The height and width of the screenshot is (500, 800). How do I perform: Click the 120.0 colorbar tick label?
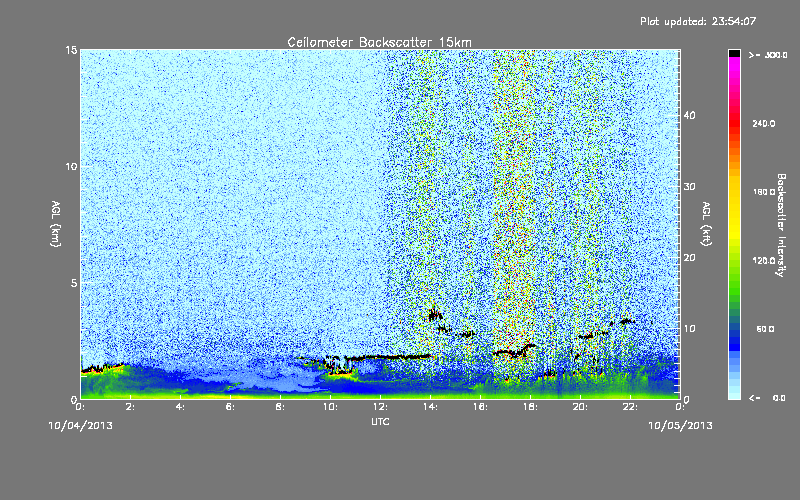pyautogui.click(x=764, y=261)
